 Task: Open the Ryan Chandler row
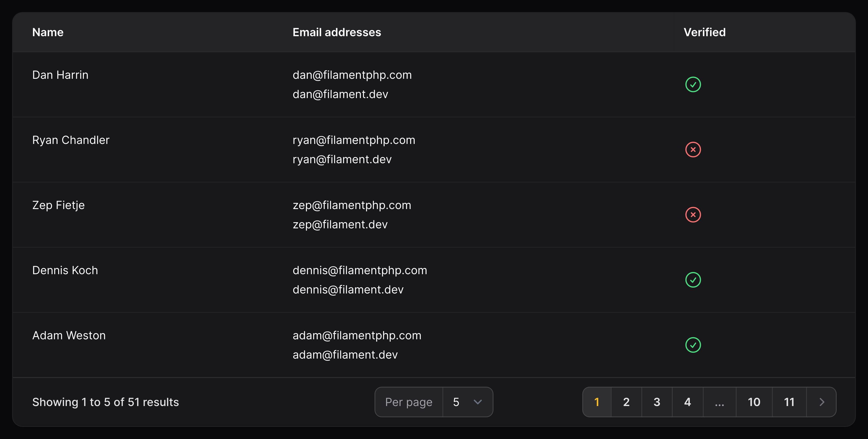click(434, 149)
